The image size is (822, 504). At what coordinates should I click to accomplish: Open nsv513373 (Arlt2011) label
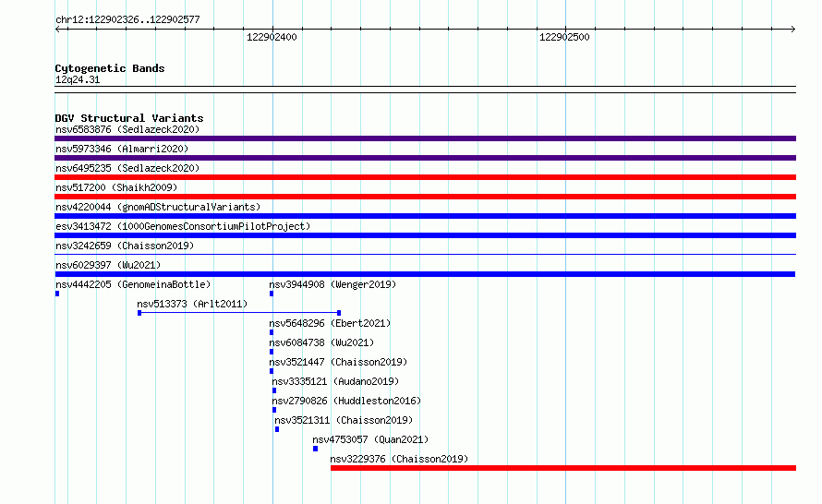pyautogui.click(x=192, y=304)
